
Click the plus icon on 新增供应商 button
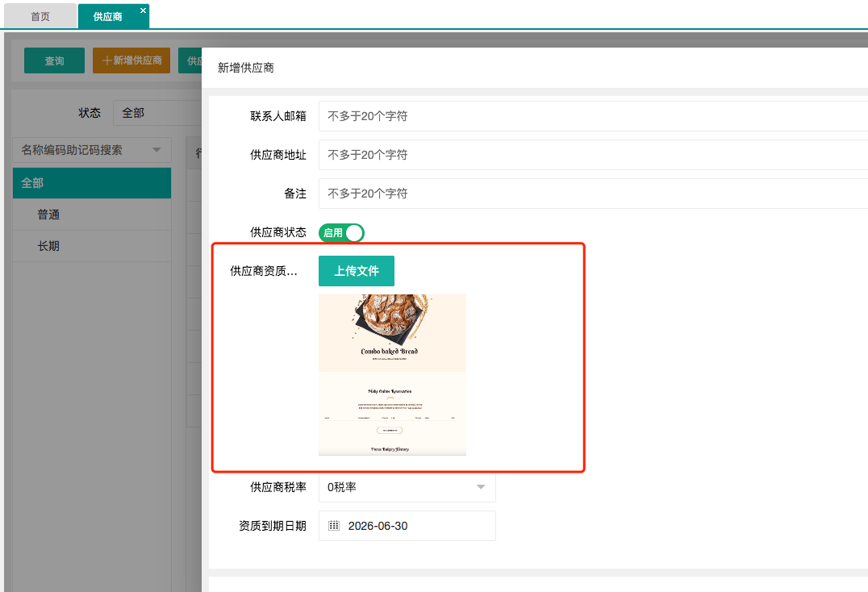tap(106, 60)
